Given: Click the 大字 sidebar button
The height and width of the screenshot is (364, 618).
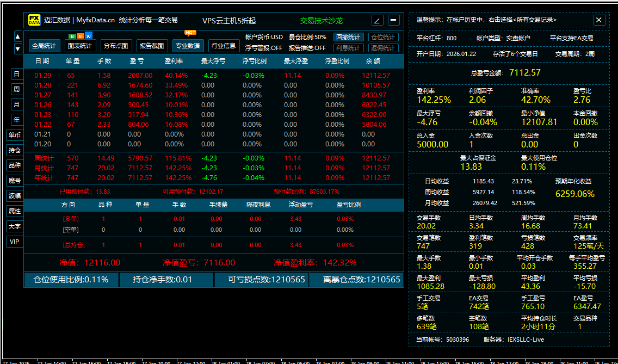Looking at the screenshot, I should 14,226.
